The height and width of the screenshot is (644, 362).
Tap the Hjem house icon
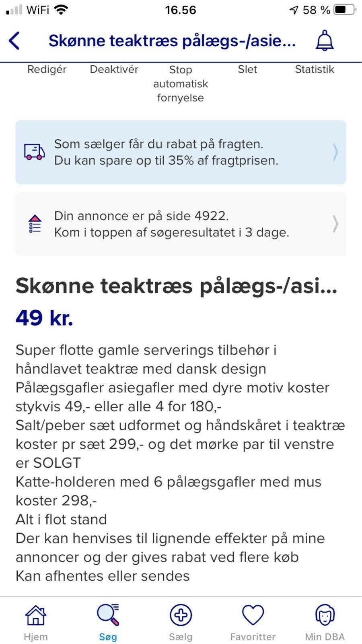click(35, 615)
